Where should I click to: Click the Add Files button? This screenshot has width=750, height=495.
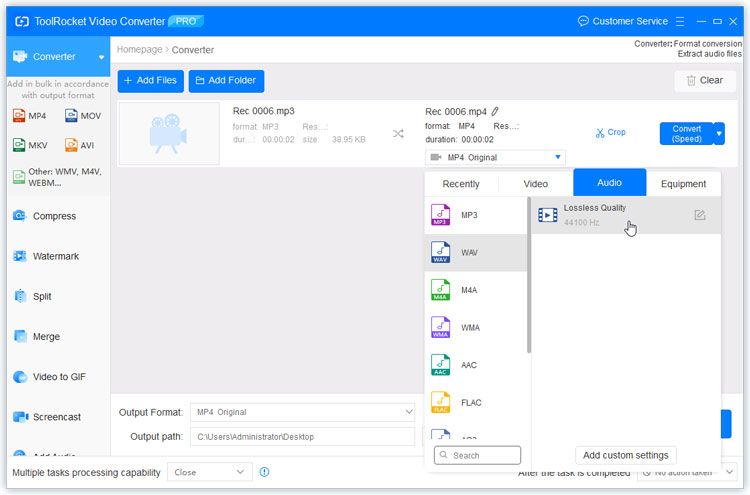[x=151, y=80]
